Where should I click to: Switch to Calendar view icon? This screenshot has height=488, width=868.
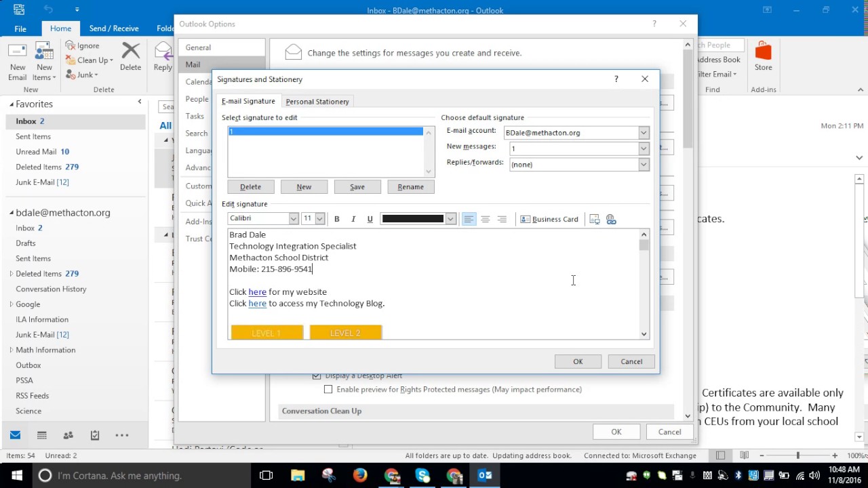point(41,435)
